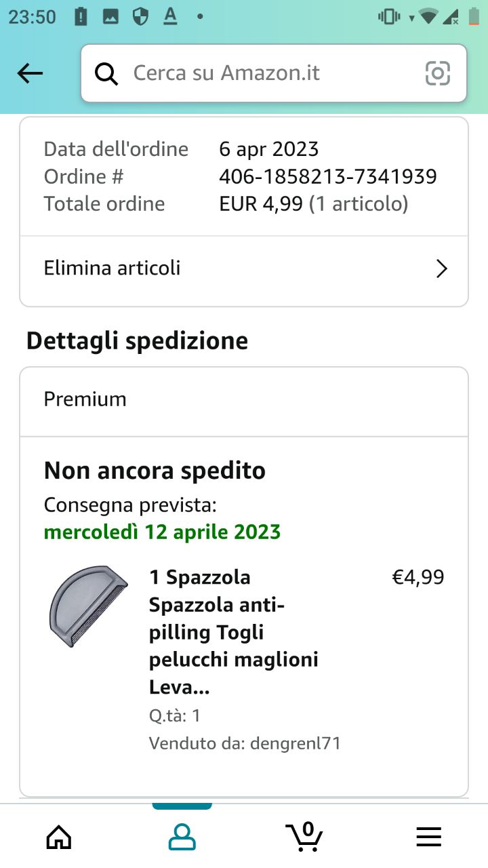Tap the vibrate mode status icon
The height and width of the screenshot is (868, 488).
coord(389,17)
